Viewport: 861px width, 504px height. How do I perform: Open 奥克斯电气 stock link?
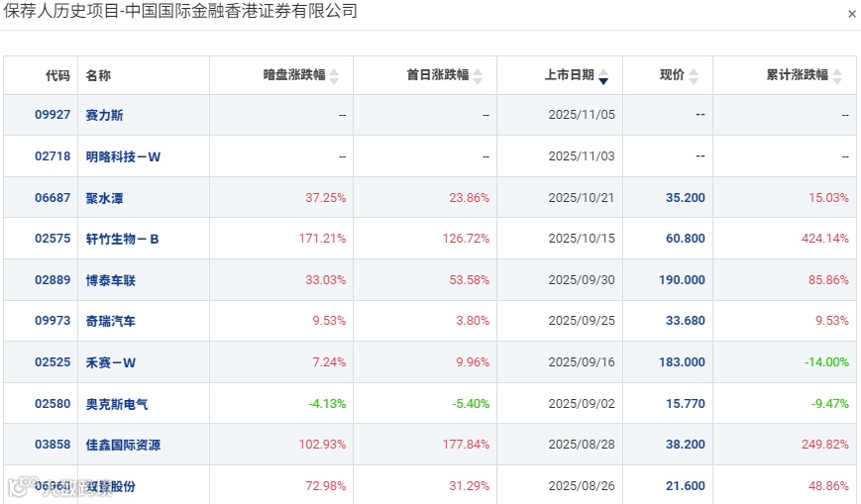[116, 405]
